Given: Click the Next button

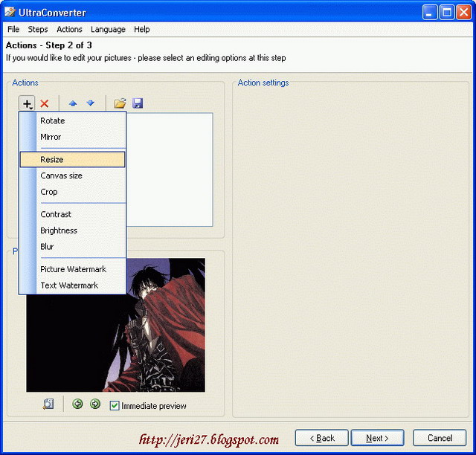Looking at the screenshot, I should click(377, 438).
